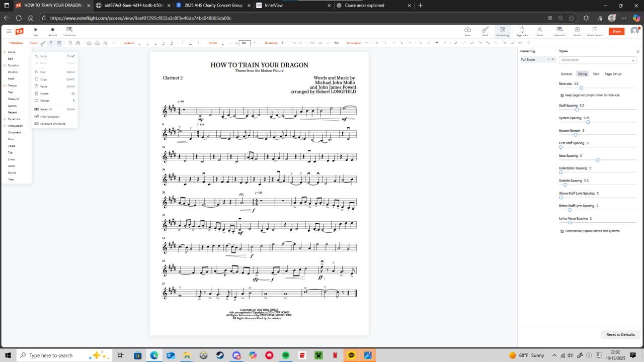Screen dimensions: 644x362
Task: Expand the Score palette arrow
Action: [x=112, y=43]
